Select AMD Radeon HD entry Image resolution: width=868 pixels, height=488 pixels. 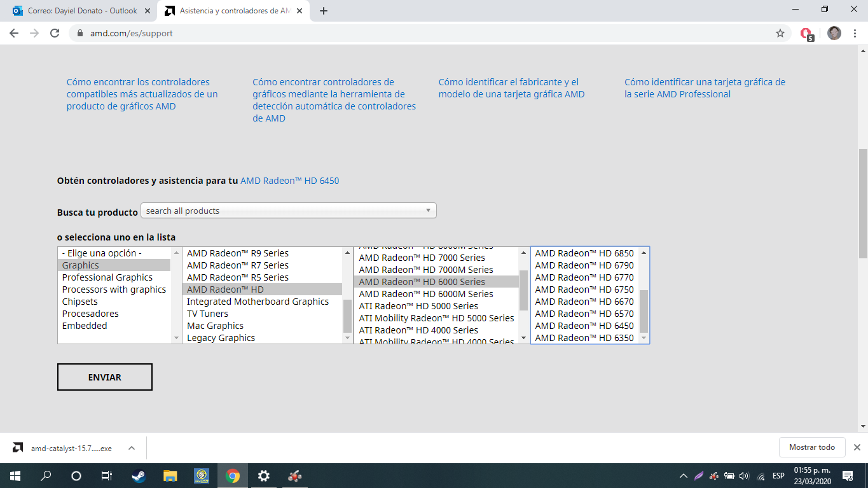[x=263, y=289]
